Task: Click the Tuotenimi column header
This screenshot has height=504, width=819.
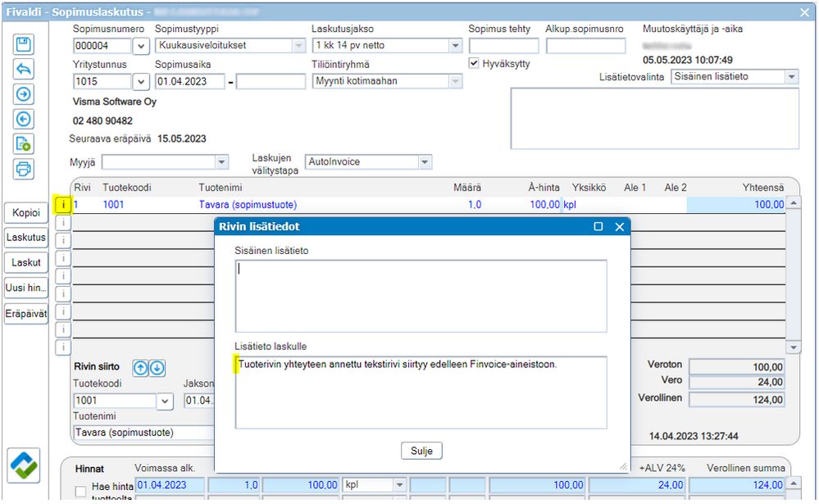Action: 221,188
